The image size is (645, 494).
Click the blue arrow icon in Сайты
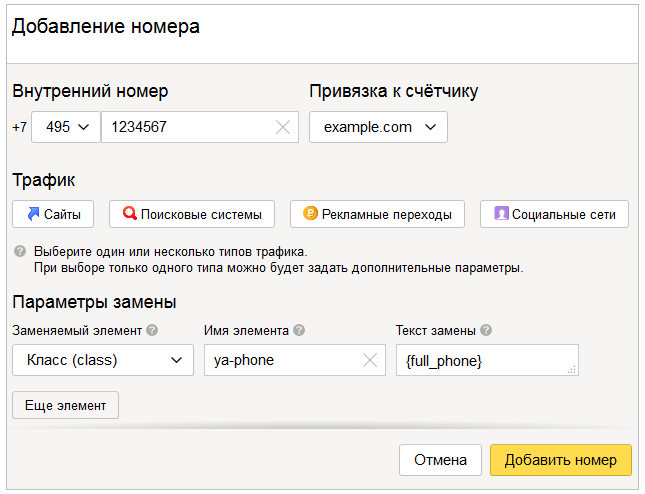coord(33,213)
